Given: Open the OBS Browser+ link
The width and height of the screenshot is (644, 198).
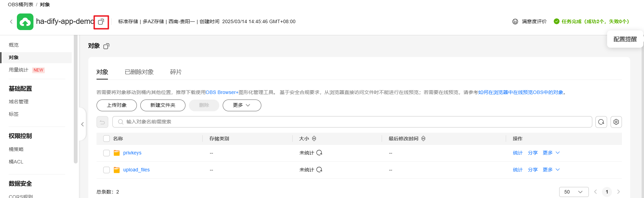Looking at the screenshot, I should point(222,92).
